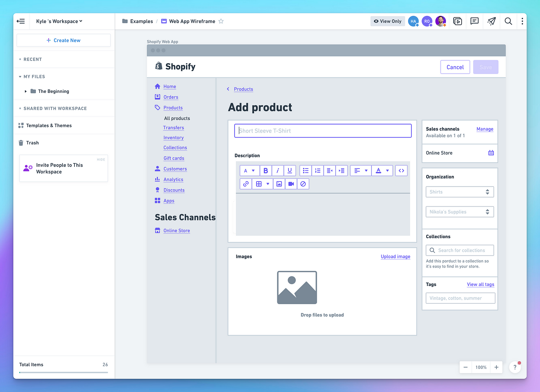Click the image placeholder drop zone
Image resolution: width=540 pixels, height=392 pixels.
pos(297,288)
